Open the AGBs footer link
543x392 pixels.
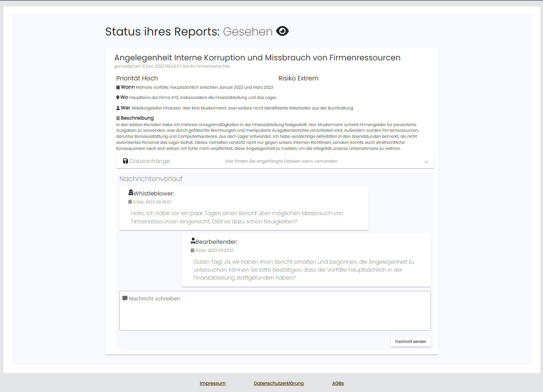[338, 383]
